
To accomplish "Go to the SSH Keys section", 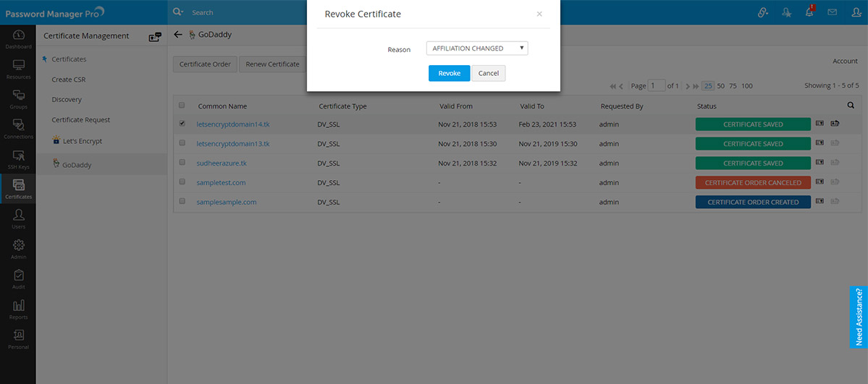I will tap(18, 159).
